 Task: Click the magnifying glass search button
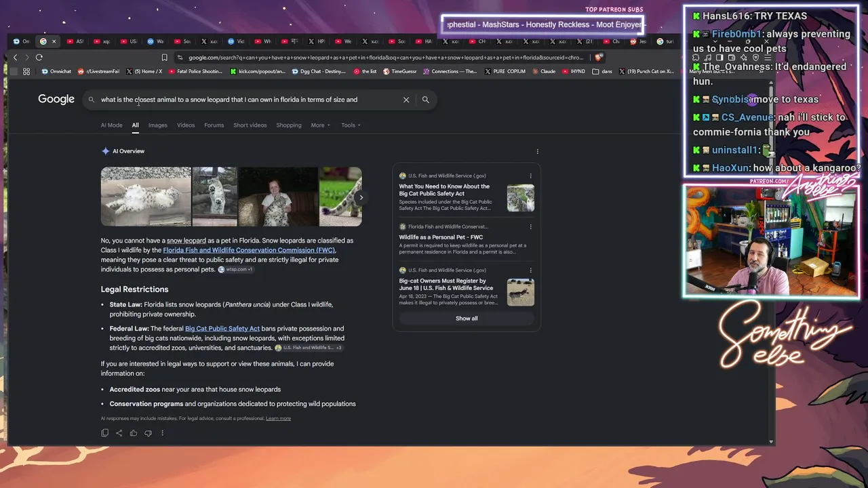click(425, 100)
